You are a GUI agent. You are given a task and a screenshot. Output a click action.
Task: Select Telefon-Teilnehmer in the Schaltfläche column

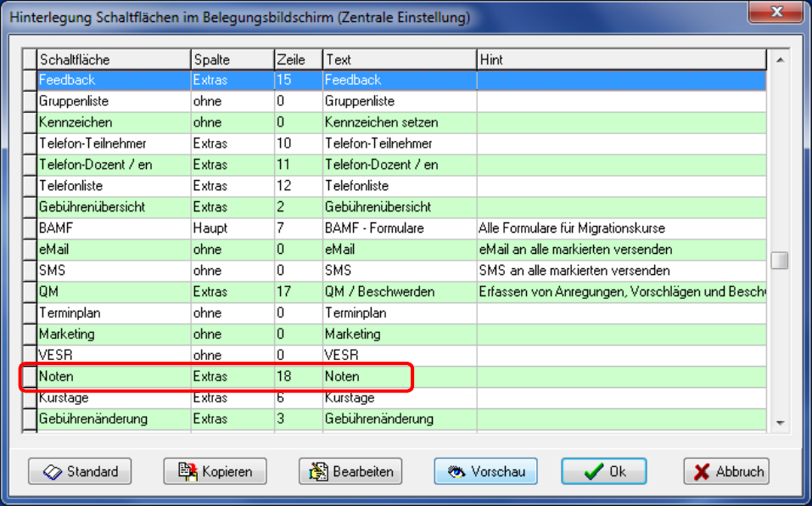tap(114, 143)
